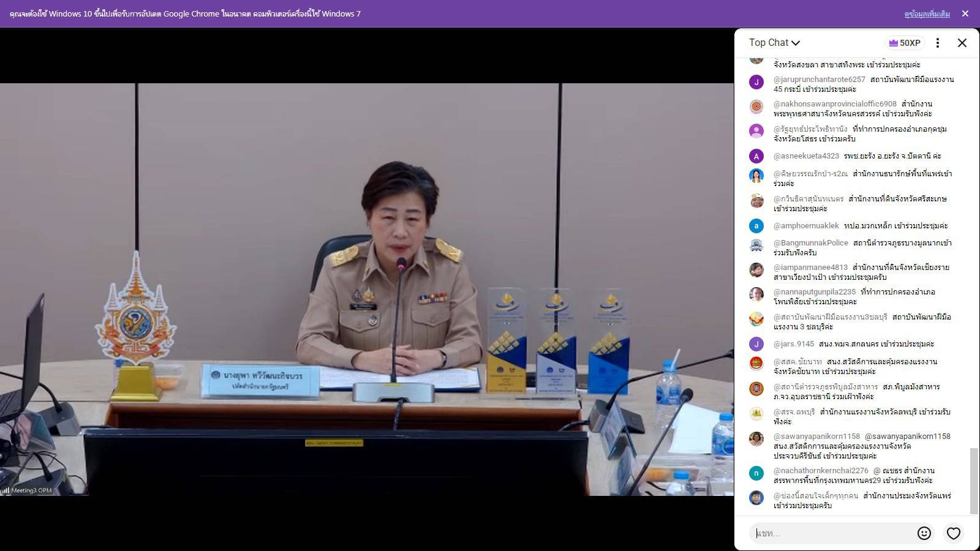This screenshot has height=551, width=980.
Task: Click @amphoemuaklek avatar icon
Action: (756, 226)
